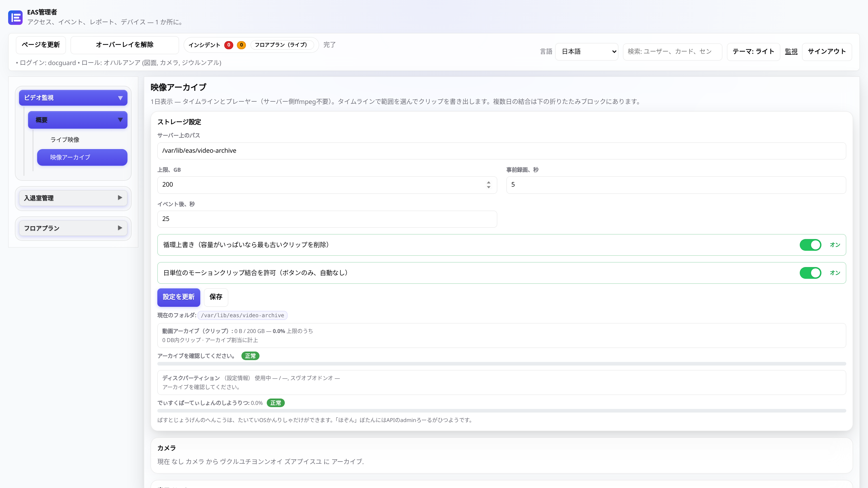The image size is (868, 488).
Task: Click the red incident counter badge
Action: pyautogui.click(x=229, y=45)
